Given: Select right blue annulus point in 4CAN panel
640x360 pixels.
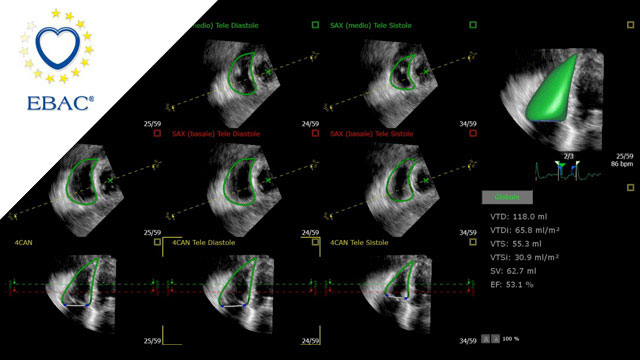Looking at the screenshot, I should 87,304.
